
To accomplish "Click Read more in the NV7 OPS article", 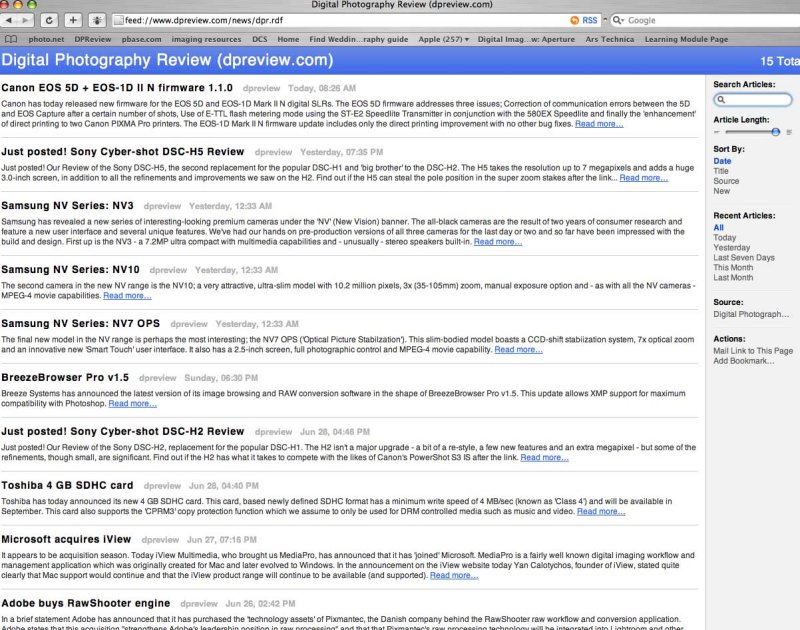I will 518,349.
